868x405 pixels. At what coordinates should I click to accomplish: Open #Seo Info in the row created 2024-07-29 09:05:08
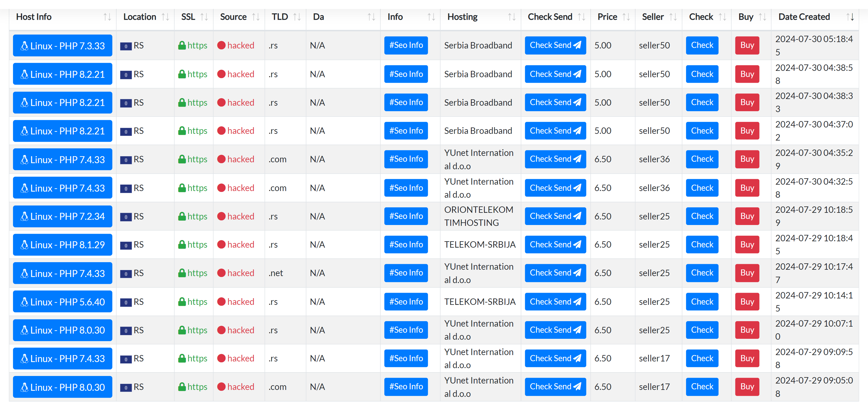tap(406, 386)
